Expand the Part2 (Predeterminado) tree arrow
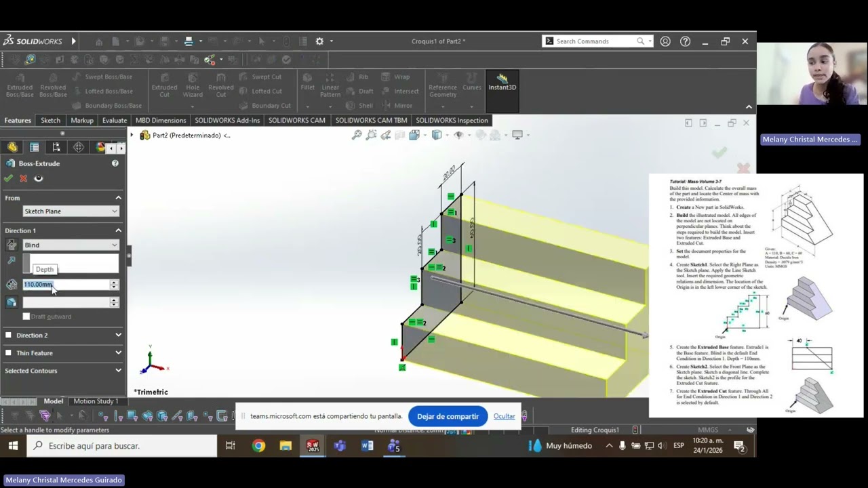The image size is (868, 488). [132, 135]
